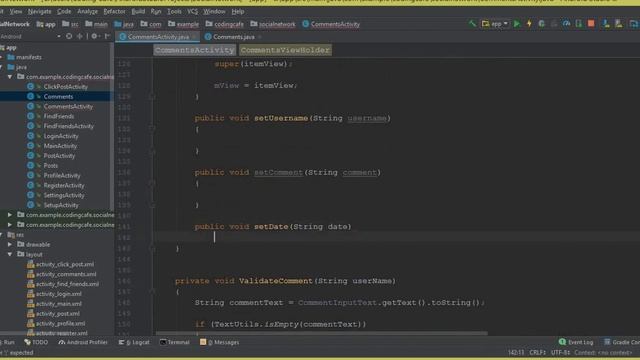Expand the second com.example.codingcafe package
Image resolution: width=640 pixels, height=360 pixels.
[x=10, y=215]
